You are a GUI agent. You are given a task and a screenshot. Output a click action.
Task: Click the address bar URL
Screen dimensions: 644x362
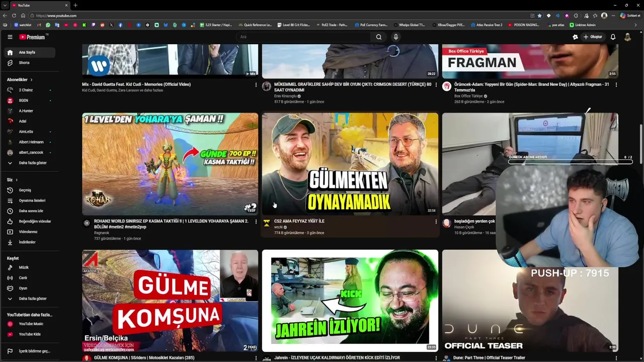click(x=56, y=16)
